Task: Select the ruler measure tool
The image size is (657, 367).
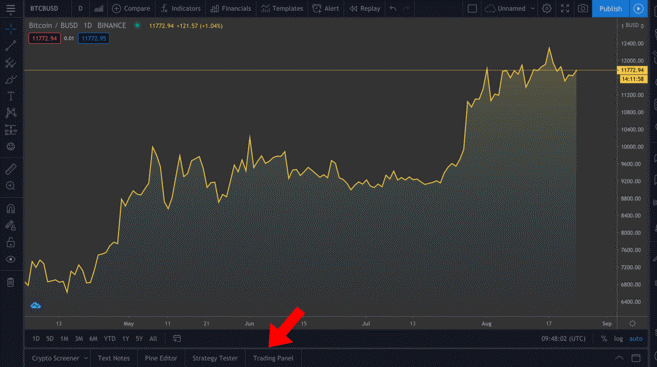Action: [x=10, y=169]
